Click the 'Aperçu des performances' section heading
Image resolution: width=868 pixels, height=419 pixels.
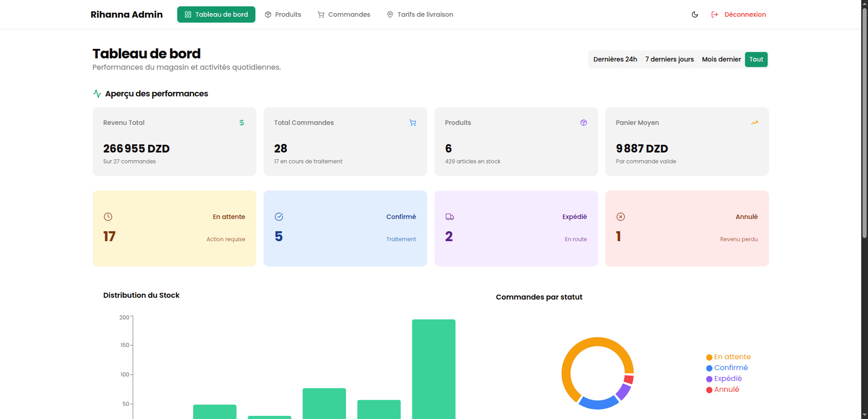156,94
